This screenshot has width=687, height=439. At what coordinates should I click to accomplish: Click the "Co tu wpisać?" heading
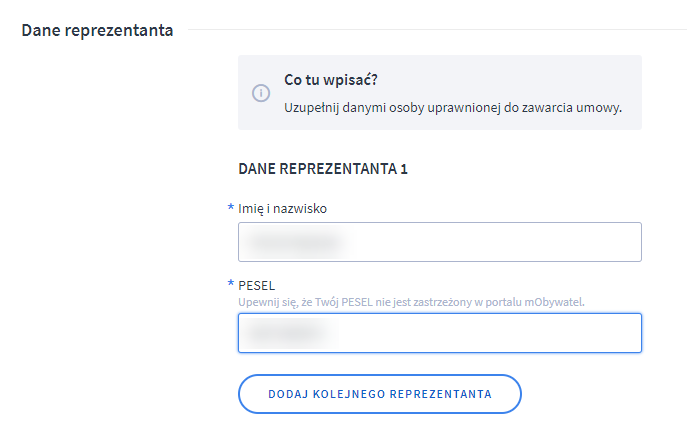[x=331, y=79]
